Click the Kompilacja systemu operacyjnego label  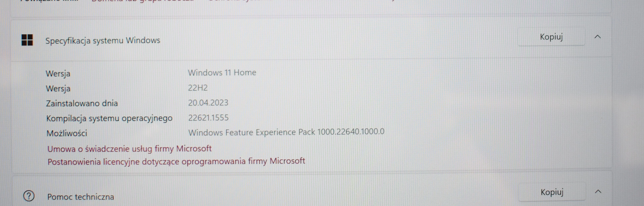point(109,118)
